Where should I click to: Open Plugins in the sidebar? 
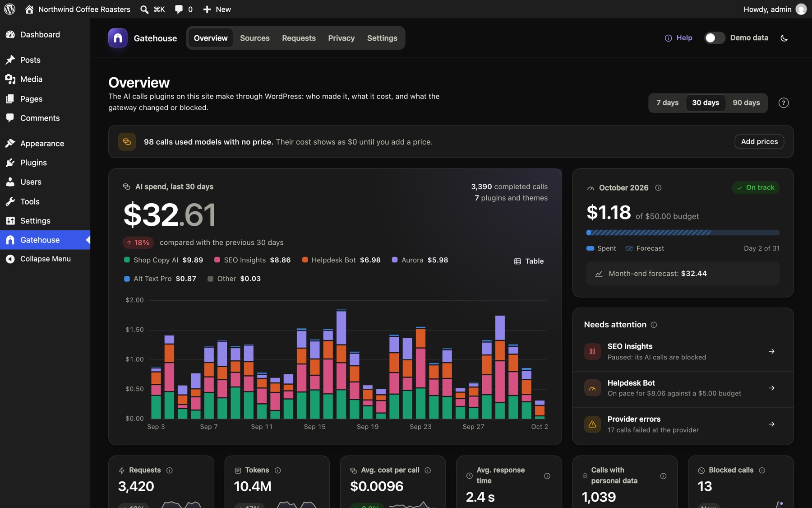pos(45,163)
